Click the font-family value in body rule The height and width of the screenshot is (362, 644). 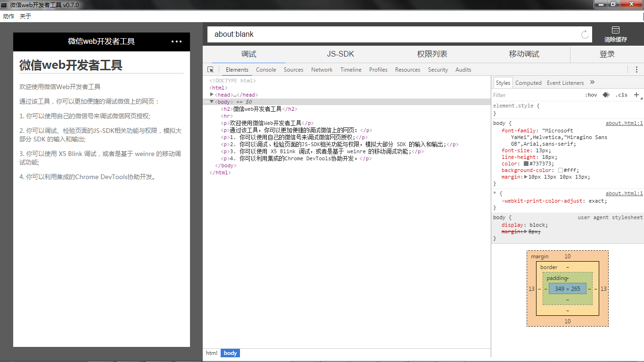[559, 137]
